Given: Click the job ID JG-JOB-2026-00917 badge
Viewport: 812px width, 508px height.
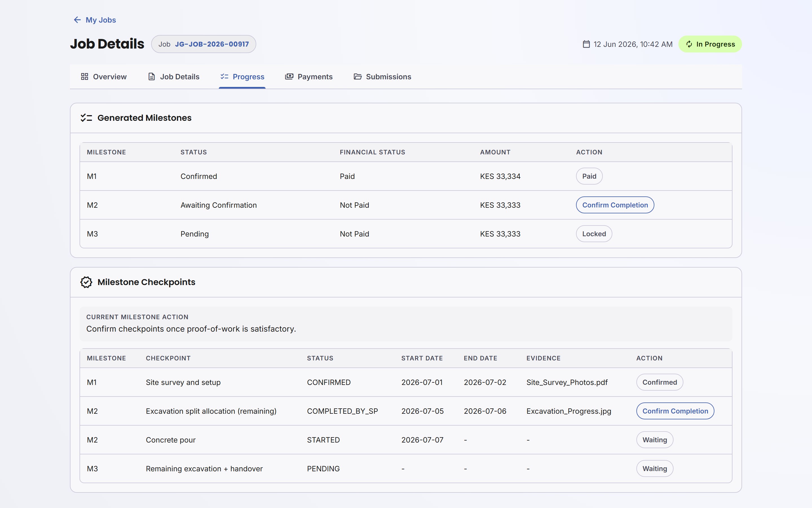Looking at the screenshot, I should (204, 44).
